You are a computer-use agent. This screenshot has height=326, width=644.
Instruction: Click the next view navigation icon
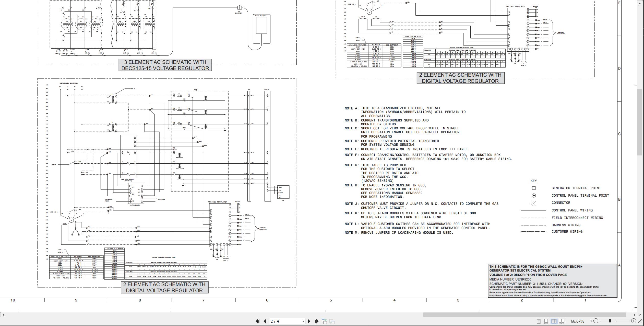click(x=332, y=321)
